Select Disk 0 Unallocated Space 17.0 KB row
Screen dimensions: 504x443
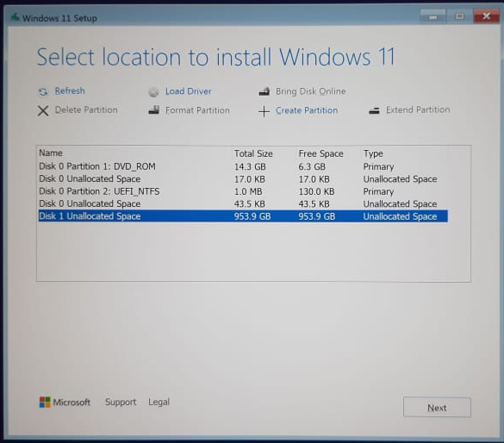pos(243,179)
